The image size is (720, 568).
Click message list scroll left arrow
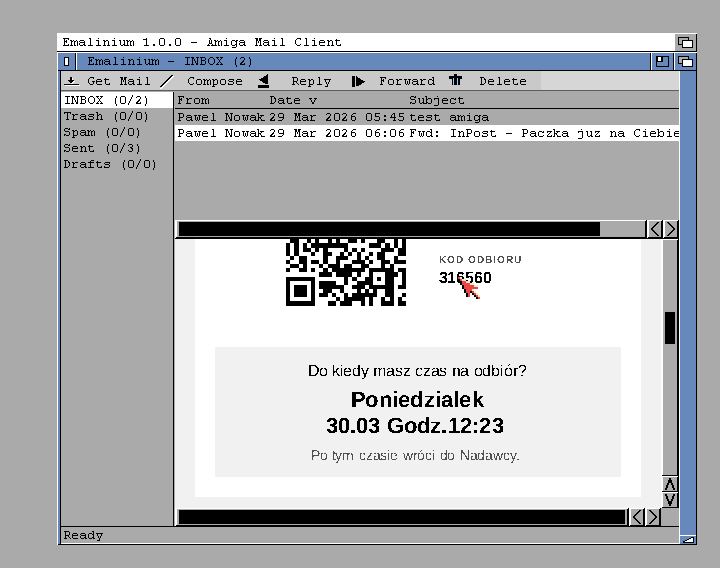(x=654, y=229)
